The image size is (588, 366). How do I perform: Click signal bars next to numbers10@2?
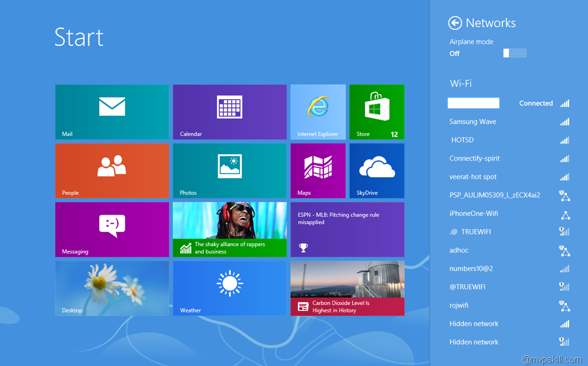coord(565,268)
